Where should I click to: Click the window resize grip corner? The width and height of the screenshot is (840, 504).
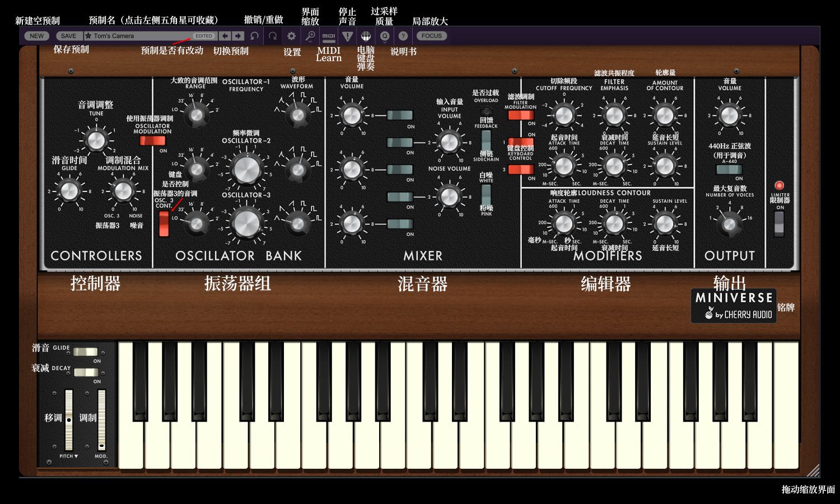coord(813,470)
